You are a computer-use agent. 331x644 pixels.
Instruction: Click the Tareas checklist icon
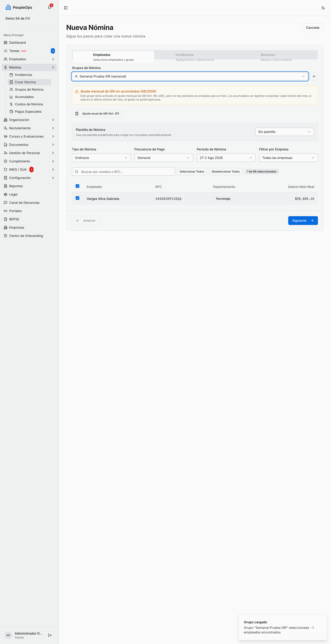6,51
